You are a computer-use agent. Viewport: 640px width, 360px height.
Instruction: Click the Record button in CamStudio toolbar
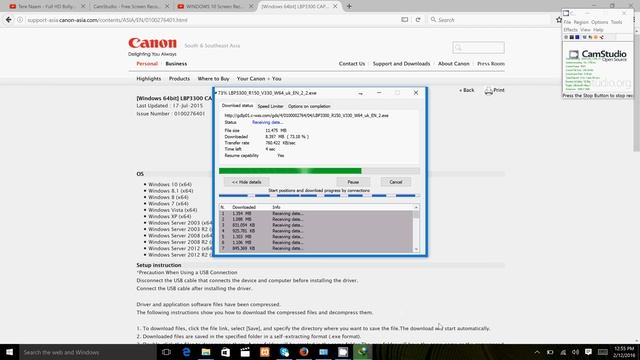[x=566, y=37]
